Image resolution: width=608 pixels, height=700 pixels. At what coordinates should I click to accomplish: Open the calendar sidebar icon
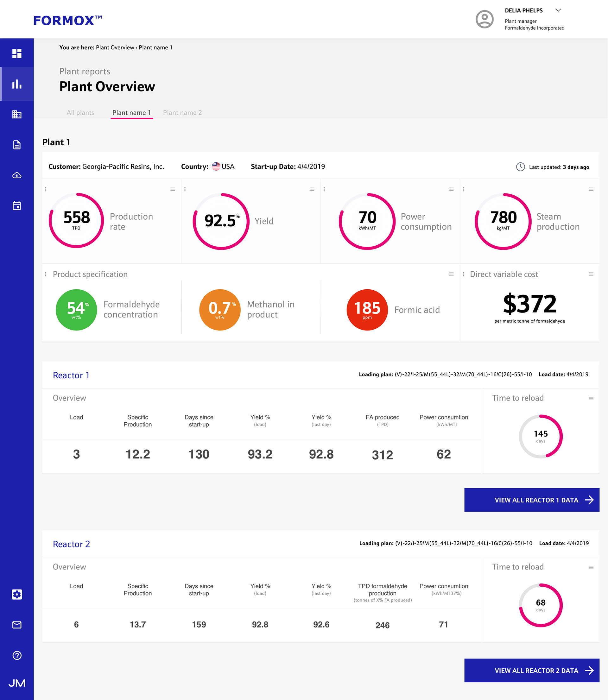[x=16, y=205]
